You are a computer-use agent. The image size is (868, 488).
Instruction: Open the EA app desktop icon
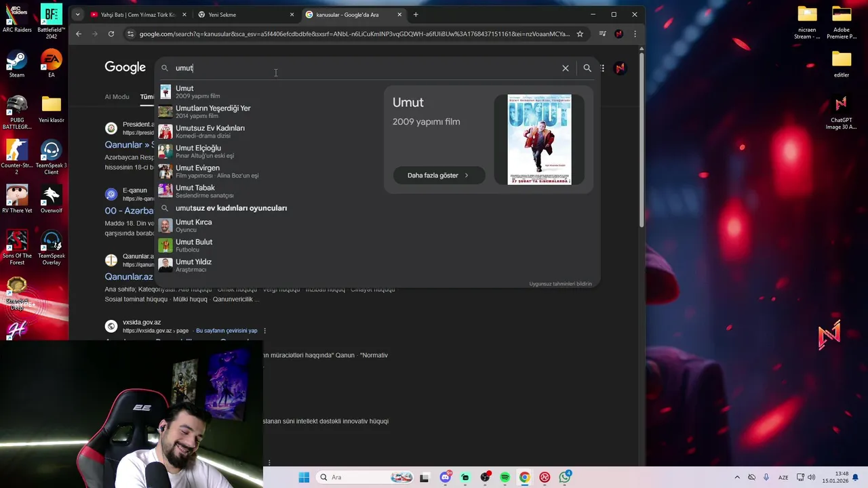[x=51, y=64]
